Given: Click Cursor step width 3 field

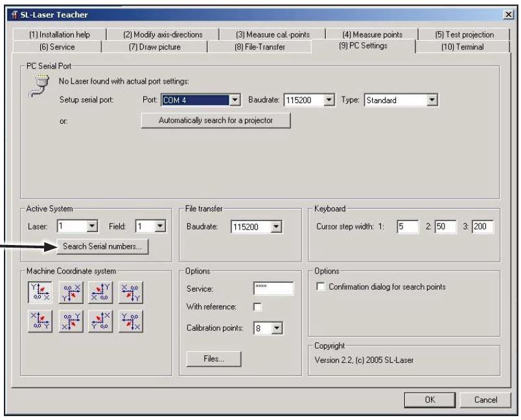Looking at the screenshot, I should [483, 227].
